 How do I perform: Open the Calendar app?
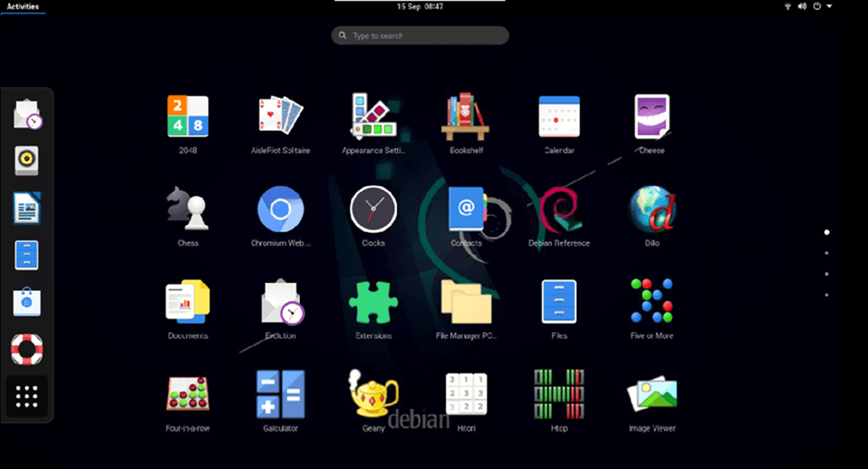pos(559,117)
